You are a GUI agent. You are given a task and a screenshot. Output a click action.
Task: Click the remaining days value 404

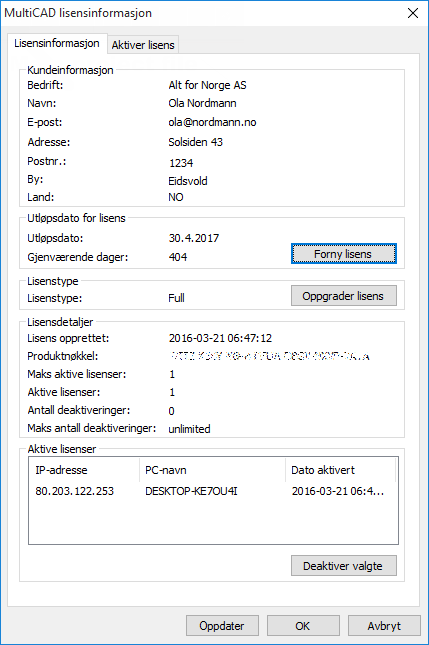pos(178,257)
